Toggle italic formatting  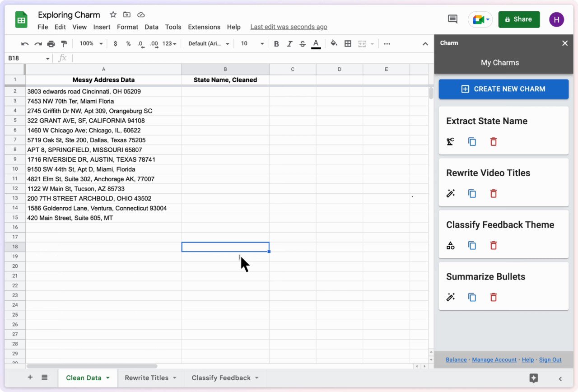coord(289,43)
